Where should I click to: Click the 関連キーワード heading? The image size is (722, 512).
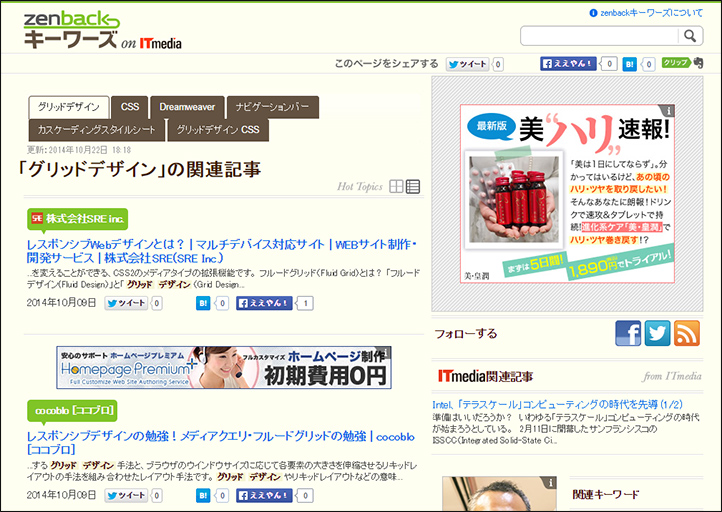coord(606,495)
